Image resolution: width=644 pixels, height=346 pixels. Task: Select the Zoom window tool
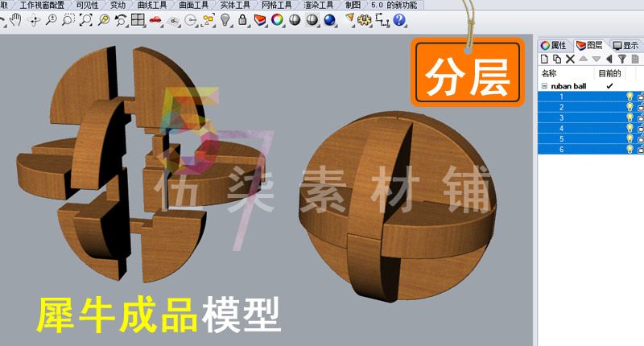(68, 19)
